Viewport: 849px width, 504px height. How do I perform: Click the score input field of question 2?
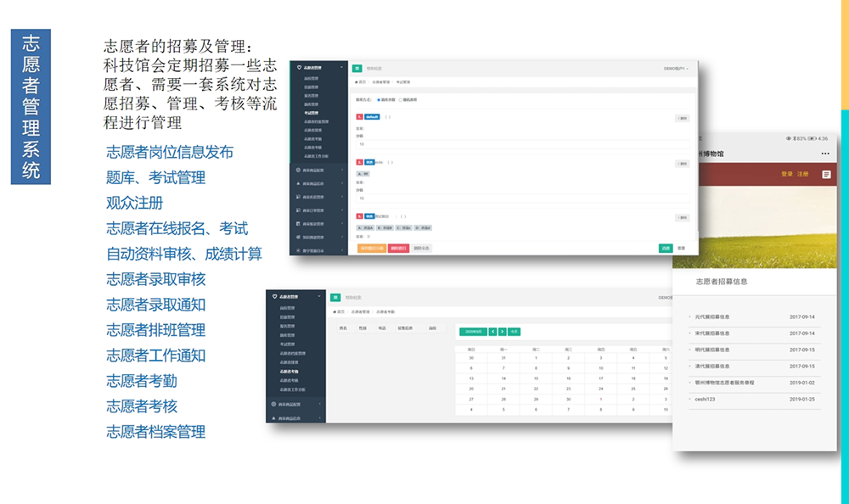[x=522, y=199]
